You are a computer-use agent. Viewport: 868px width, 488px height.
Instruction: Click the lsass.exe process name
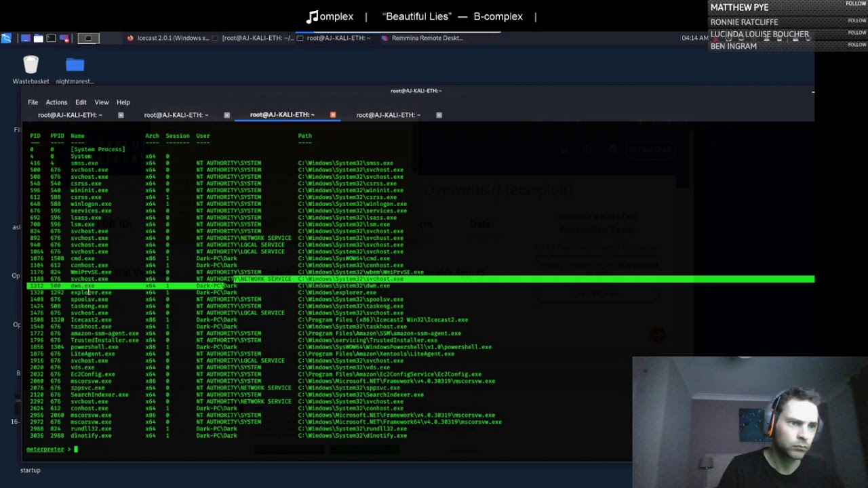[86, 218]
